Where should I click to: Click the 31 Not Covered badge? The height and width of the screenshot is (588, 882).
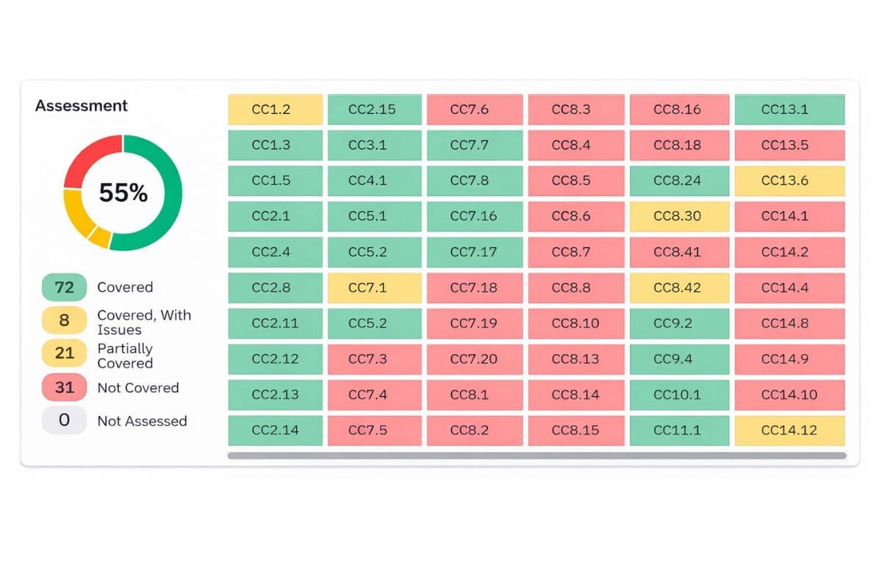65,387
